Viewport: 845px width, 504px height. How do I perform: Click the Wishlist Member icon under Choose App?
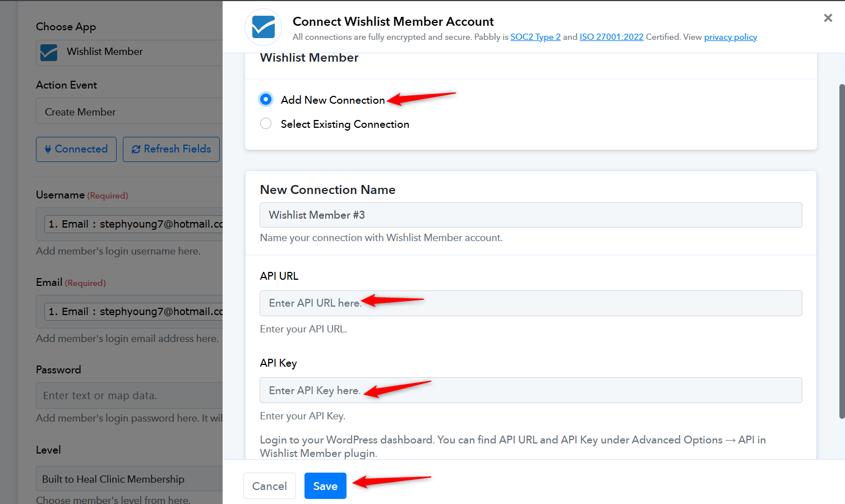click(x=49, y=52)
